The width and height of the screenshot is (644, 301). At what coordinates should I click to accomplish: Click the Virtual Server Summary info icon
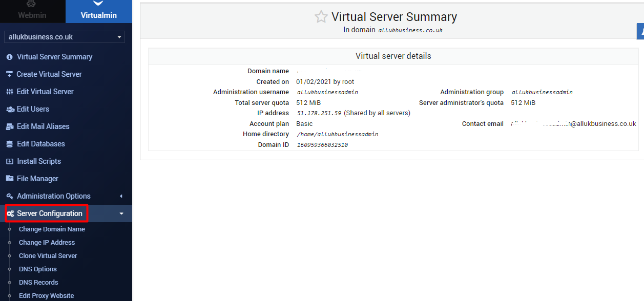tap(9, 57)
